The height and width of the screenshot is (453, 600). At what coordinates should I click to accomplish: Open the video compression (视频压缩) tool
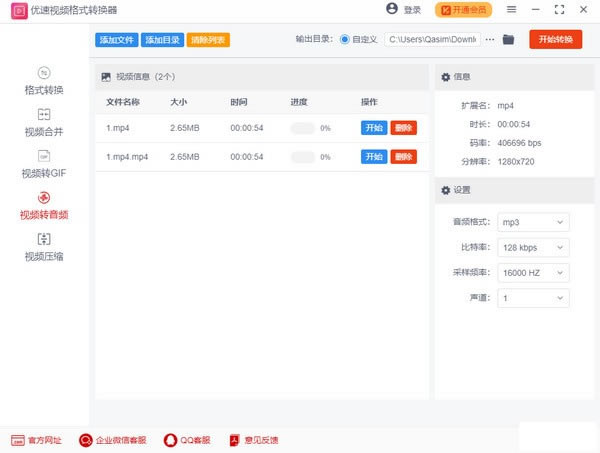43,247
